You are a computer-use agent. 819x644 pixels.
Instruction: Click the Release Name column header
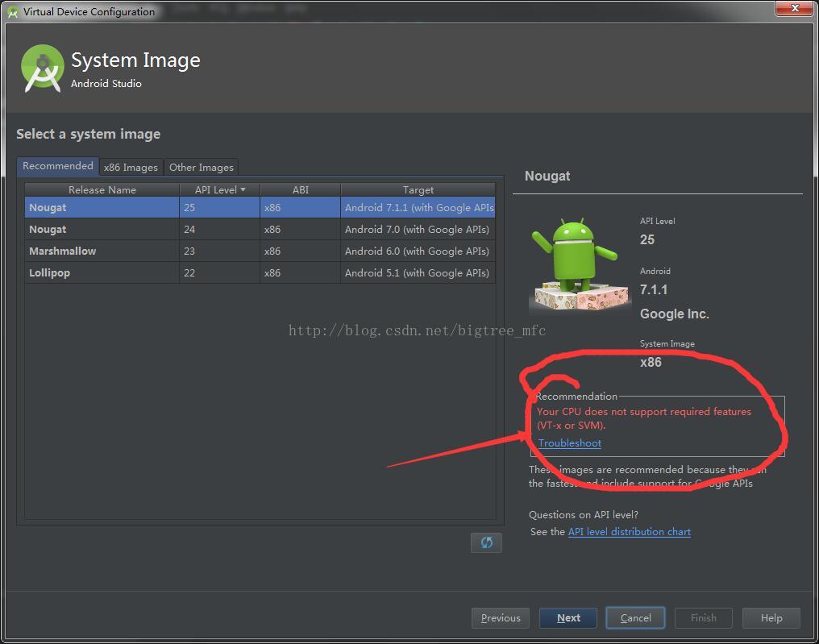102,189
